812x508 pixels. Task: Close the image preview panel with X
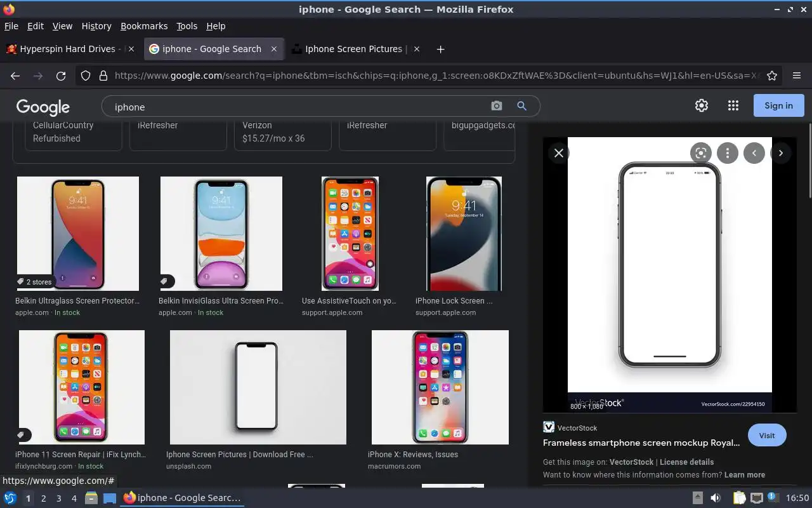(x=559, y=153)
